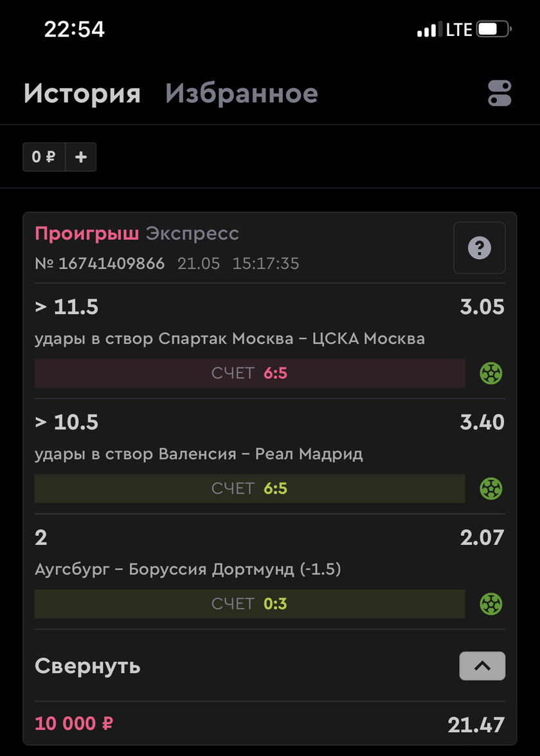Image resolution: width=540 pixels, height=756 pixels.
Task: Tap the battery indicator in the status bar
Action: pos(494,30)
